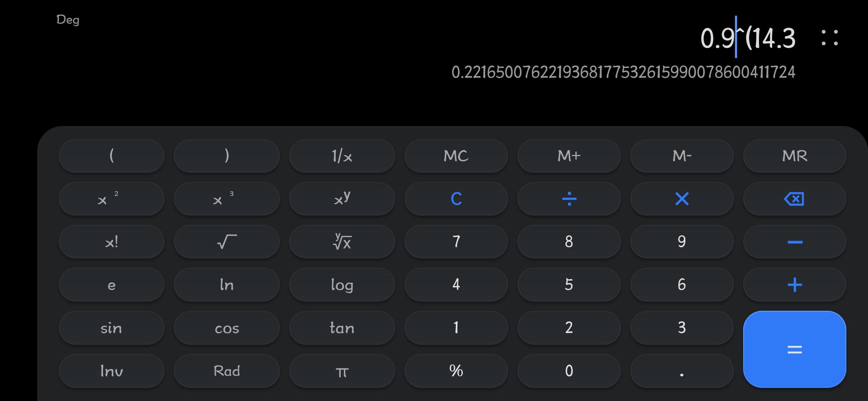Clear the expression with C
The image size is (868, 401).
point(456,199)
